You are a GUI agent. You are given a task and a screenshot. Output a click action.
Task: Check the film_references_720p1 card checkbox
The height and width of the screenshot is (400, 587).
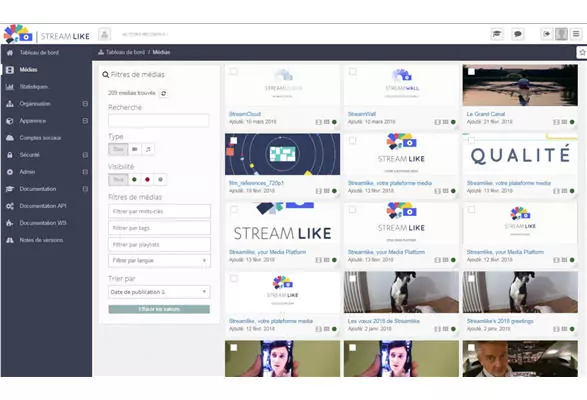pyautogui.click(x=234, y=140)
